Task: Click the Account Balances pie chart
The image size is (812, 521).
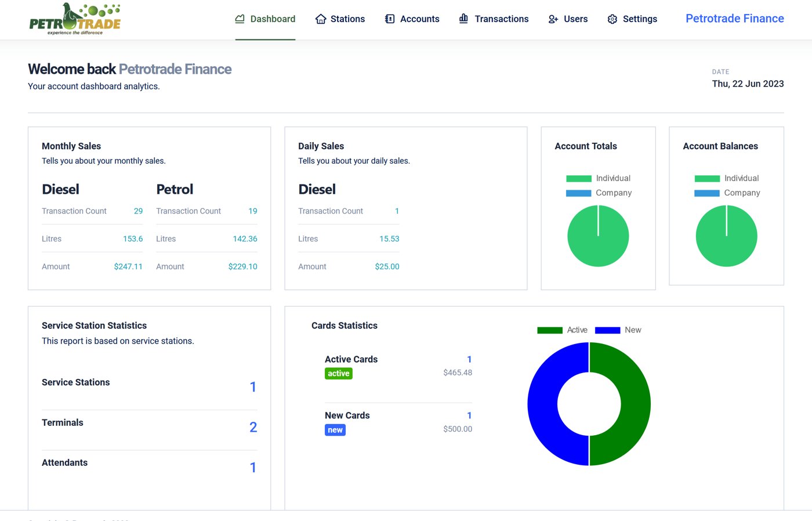Action: 726,236
